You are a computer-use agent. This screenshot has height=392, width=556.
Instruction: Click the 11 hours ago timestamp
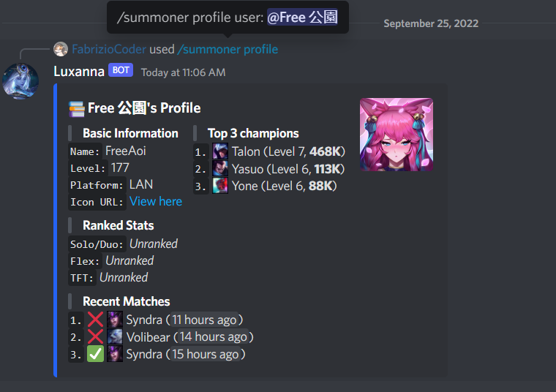point(204,320)
